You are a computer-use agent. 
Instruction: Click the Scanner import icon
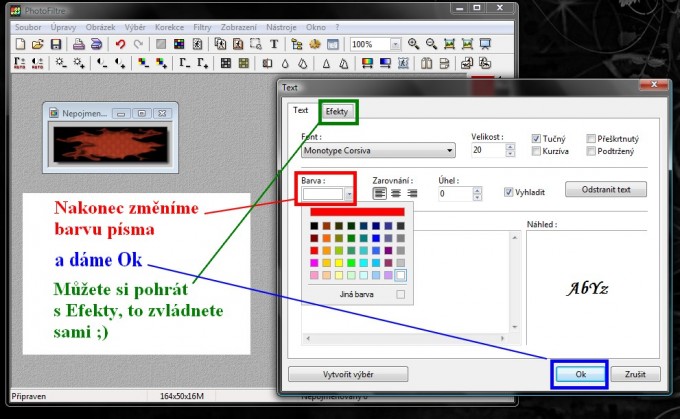[x=96, y=44]
